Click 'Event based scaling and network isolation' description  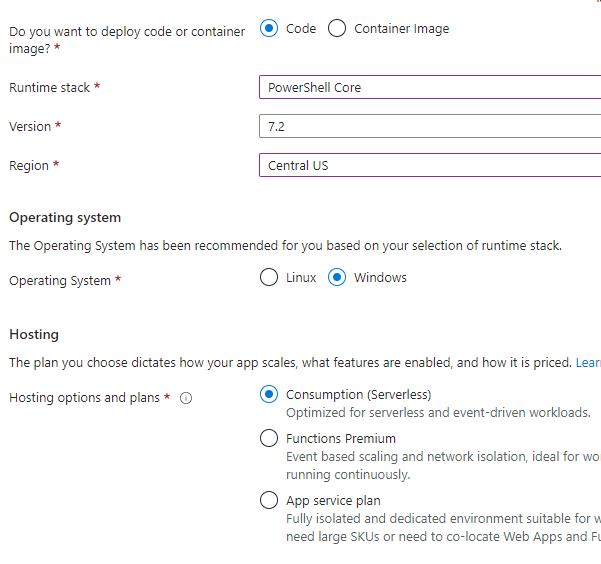click(443, 465)
